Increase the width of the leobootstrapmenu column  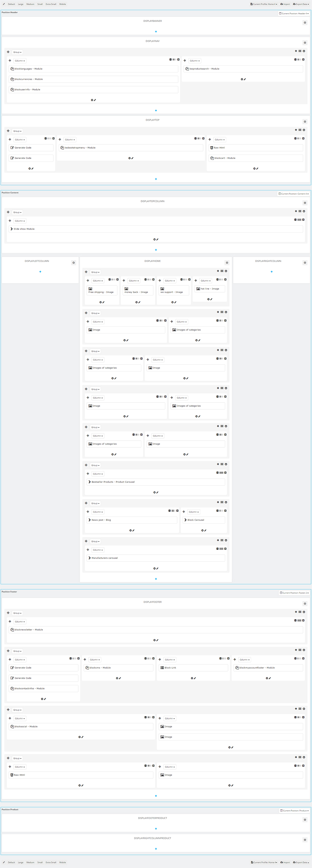203,139
